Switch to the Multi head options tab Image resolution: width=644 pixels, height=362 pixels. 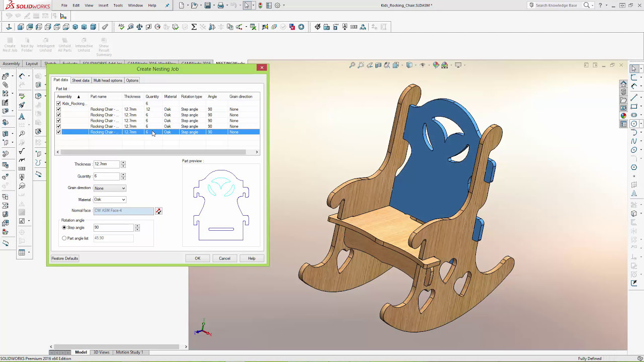[x=108, y=80]
